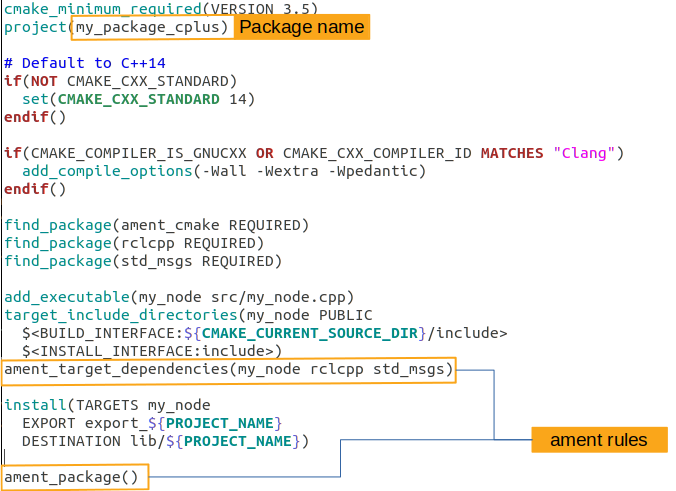The height and width of the screenshot is (491, 676).
Task: Click the DESTINATION lib/${PROJECT_NAME}) line
Action: (166, 441)
